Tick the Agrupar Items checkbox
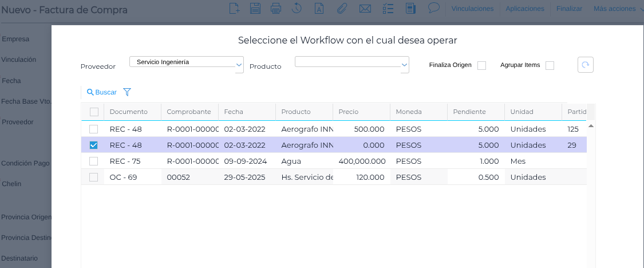Viewport: 644px width, 268px height. tap(550, 65)
